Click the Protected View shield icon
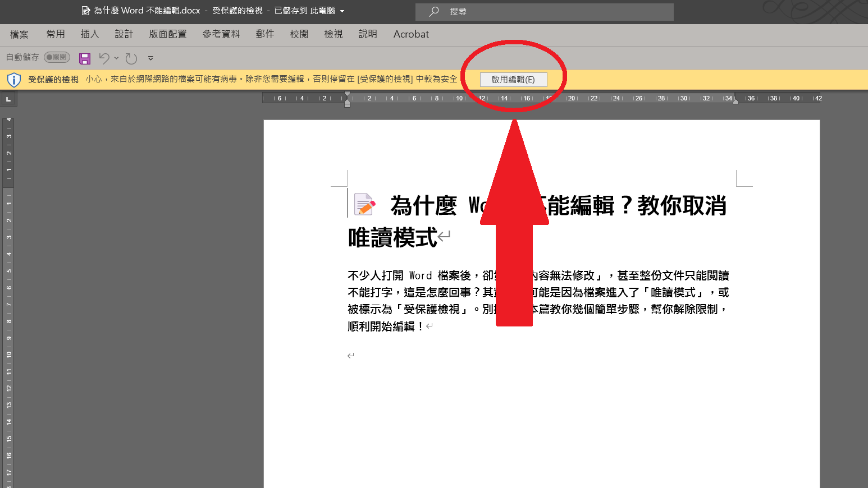868x488 pixels. (x=13, y=80)
